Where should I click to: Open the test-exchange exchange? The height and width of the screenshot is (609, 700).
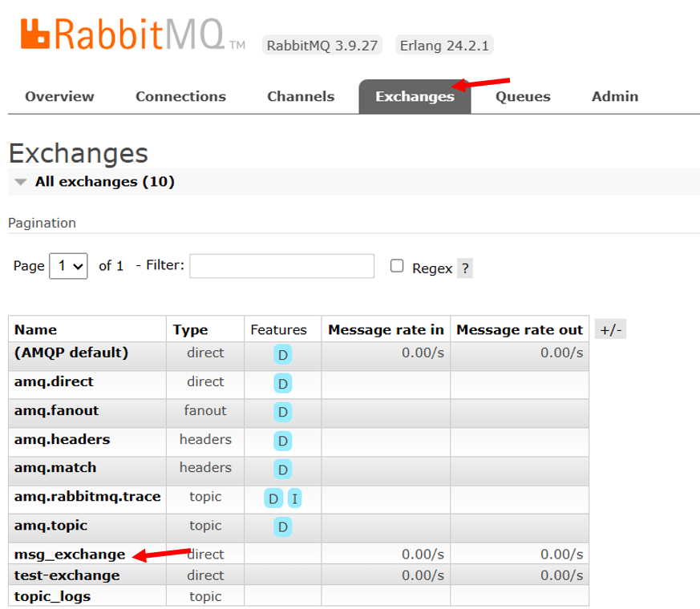(x=67, y=575)
